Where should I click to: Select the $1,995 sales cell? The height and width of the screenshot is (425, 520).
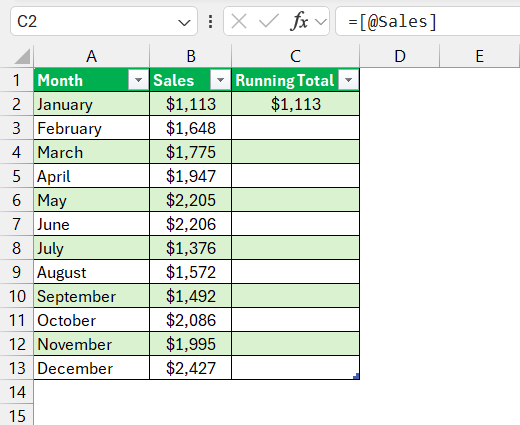click(x=191, y=344)
